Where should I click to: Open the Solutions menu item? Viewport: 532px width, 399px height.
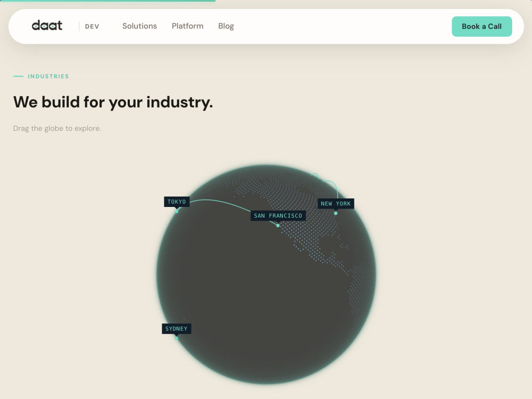[x=139, y=26]
